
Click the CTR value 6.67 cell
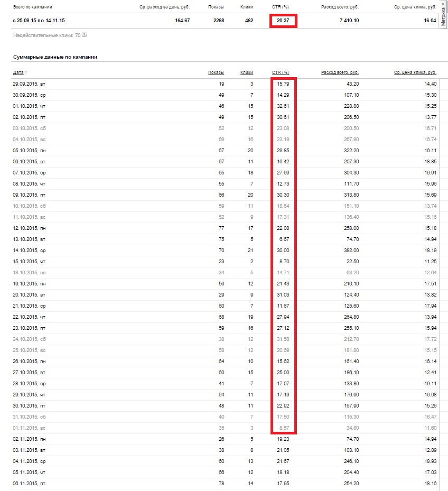(x=284, y=239)
